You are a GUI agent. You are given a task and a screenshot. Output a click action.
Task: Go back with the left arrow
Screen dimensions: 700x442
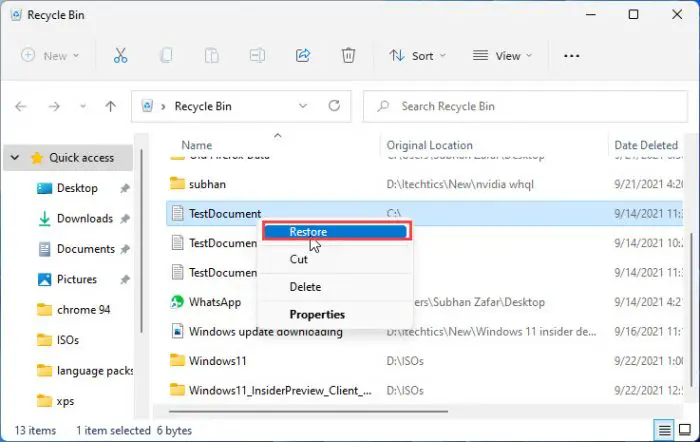[21, 106]
